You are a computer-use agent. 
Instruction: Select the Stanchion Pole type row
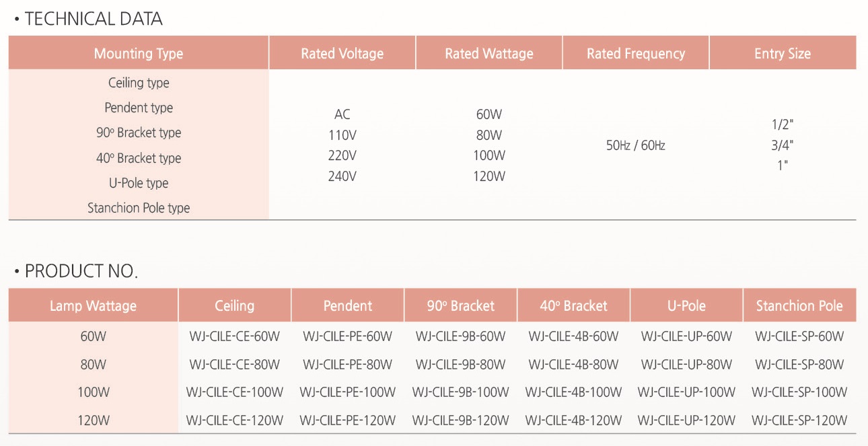coord(139,208)
